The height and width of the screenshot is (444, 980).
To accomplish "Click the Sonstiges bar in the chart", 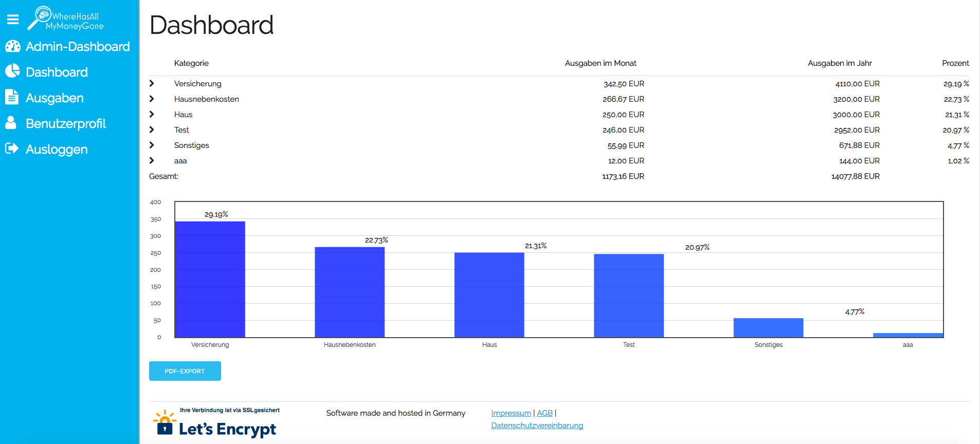I will click(768, 328).
